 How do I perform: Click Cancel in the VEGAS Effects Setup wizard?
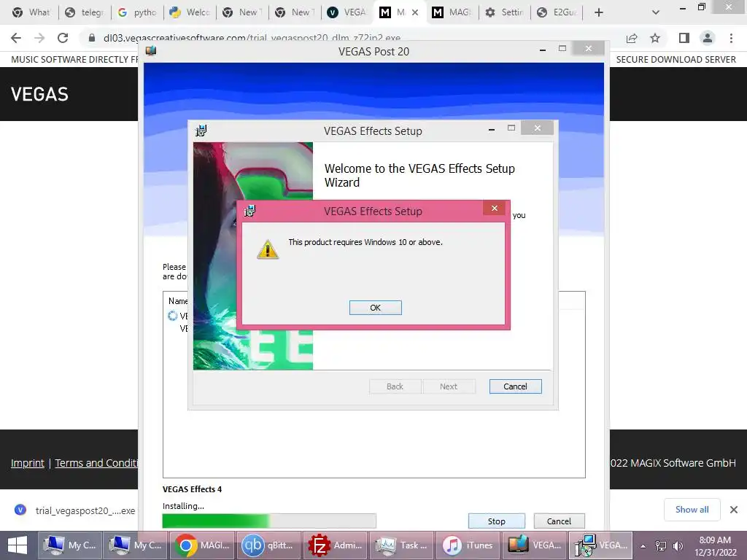(515, 386)
